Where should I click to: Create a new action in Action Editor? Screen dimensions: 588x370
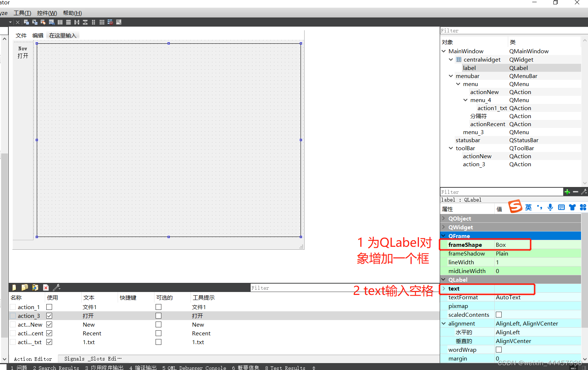14,288
